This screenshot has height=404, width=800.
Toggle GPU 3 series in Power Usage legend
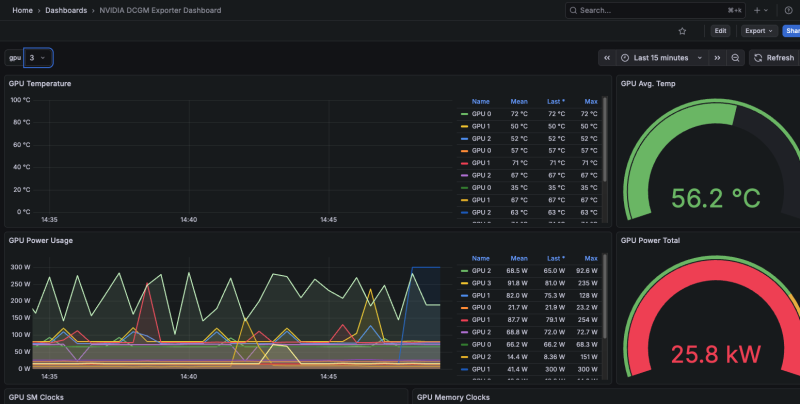pos(481,283)
